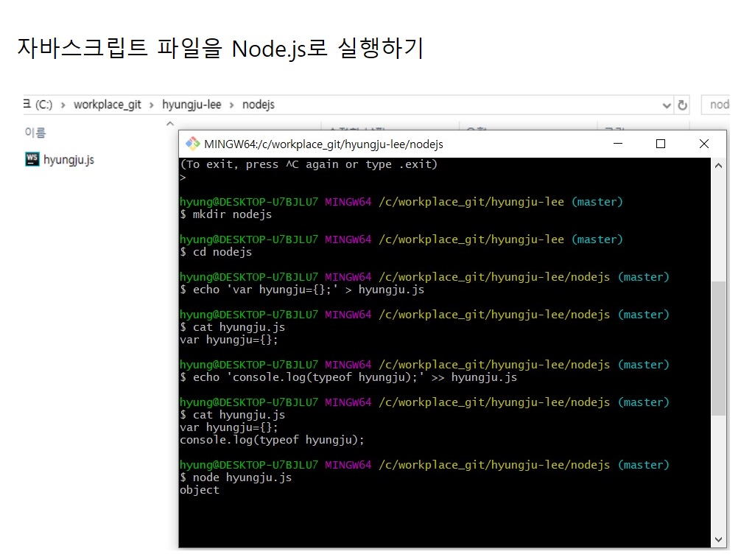Select the hyungju.js file name

tap(69, 159)
